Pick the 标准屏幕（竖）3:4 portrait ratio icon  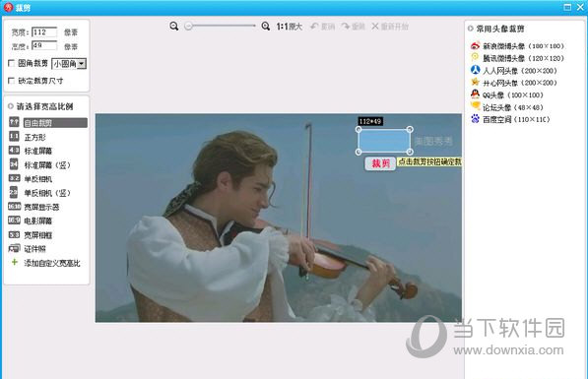pyautogui.click(x=14, y=164)
